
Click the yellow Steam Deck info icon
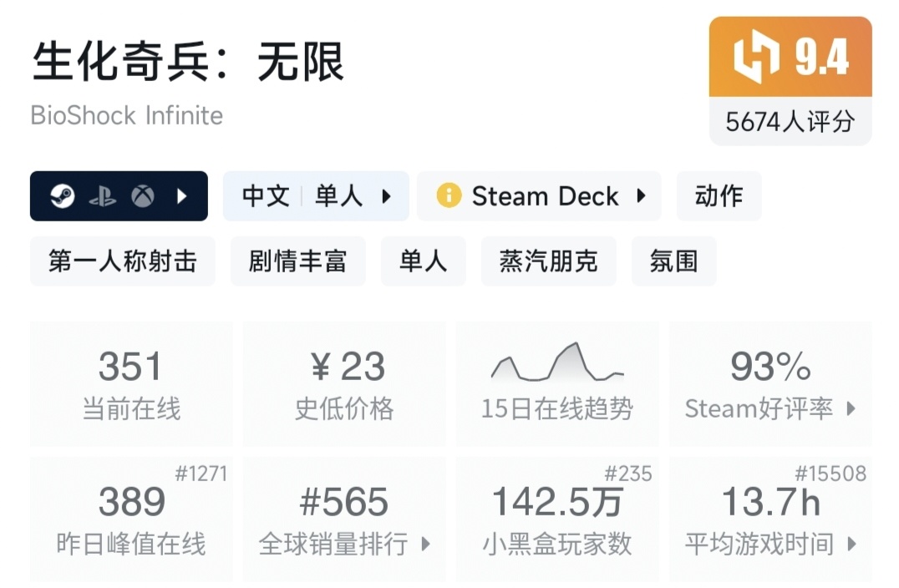point(449,196)
